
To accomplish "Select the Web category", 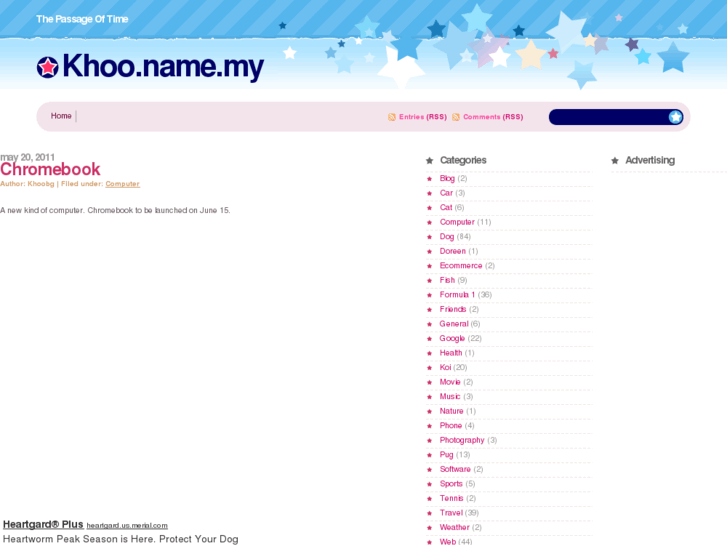I will tap(447, 542).
